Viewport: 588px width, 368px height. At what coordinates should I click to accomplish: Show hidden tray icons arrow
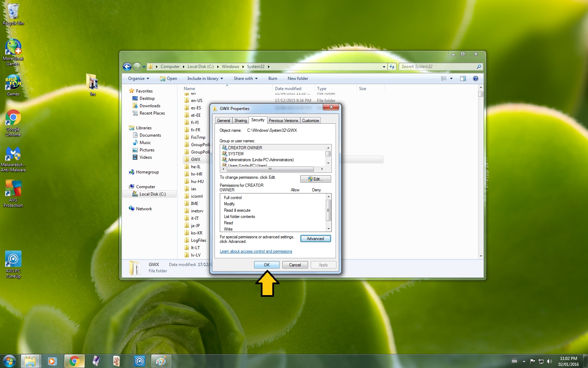[x=524, y=361]
